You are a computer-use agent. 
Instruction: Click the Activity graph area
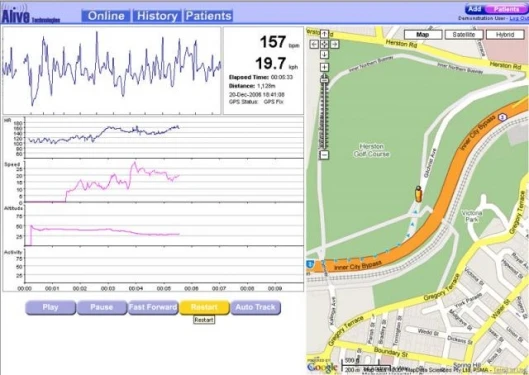164,265
